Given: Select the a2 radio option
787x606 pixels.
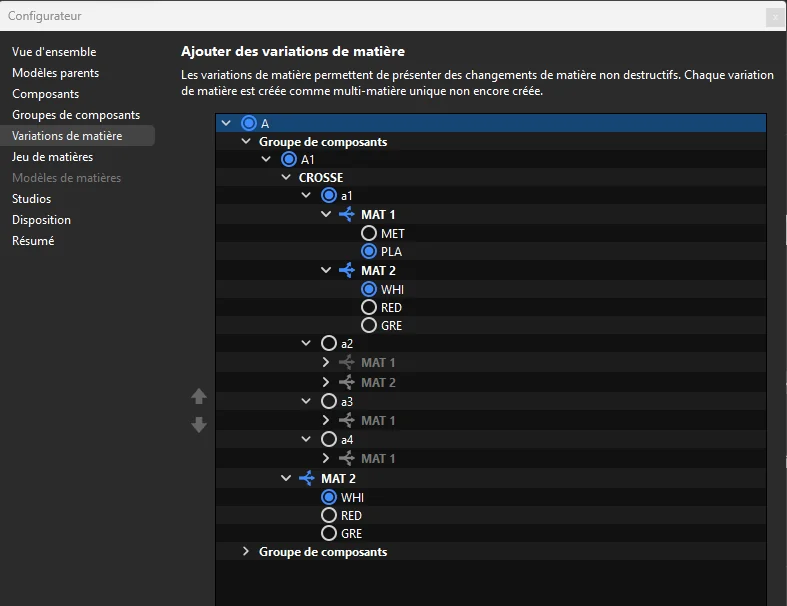Looking at the screenshot, I should click(x=329, y=343).
